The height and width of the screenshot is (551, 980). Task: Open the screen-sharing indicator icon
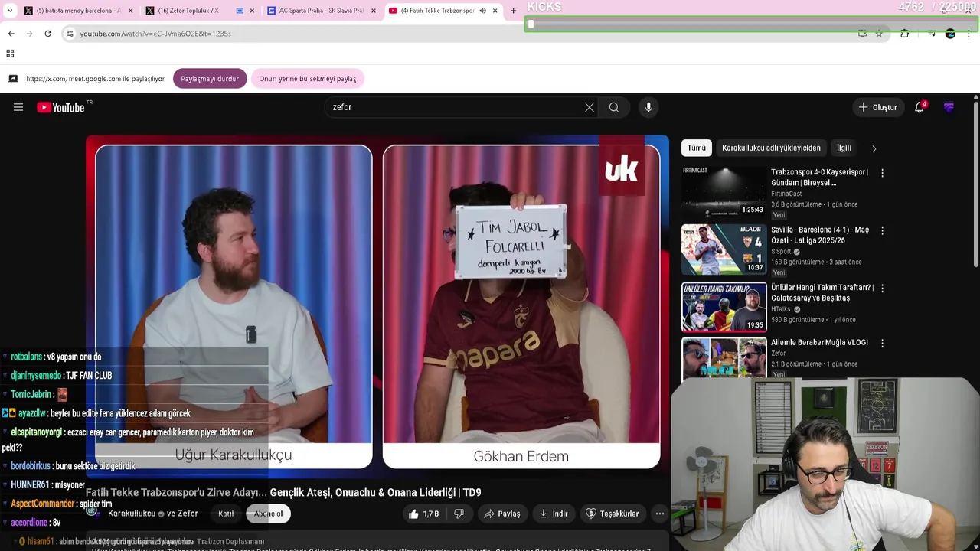[13, 79]
